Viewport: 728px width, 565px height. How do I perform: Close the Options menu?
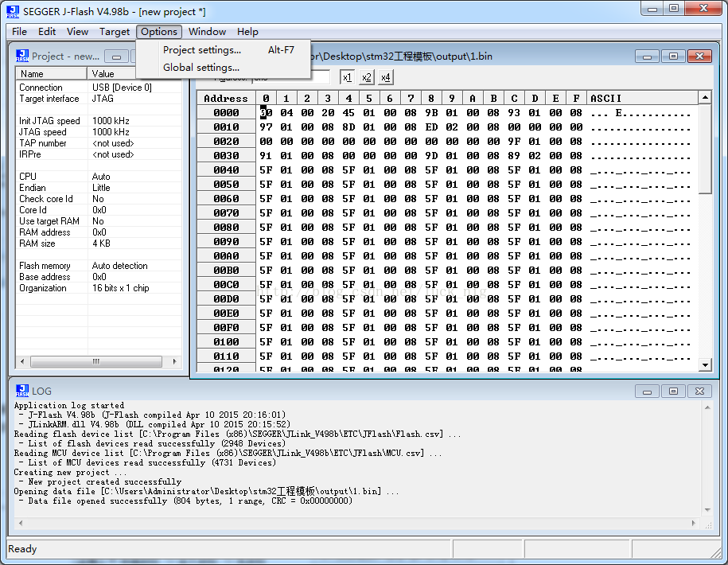click(159, 32)
